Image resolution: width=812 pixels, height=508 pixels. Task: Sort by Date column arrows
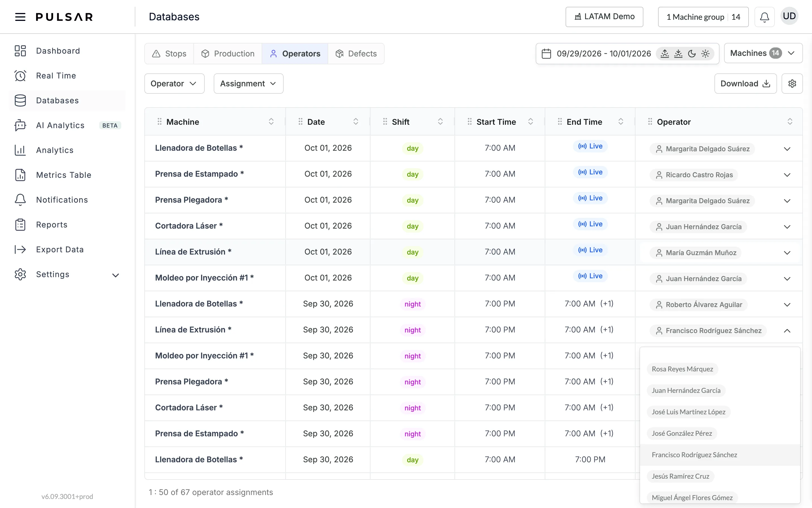(356, 122)
